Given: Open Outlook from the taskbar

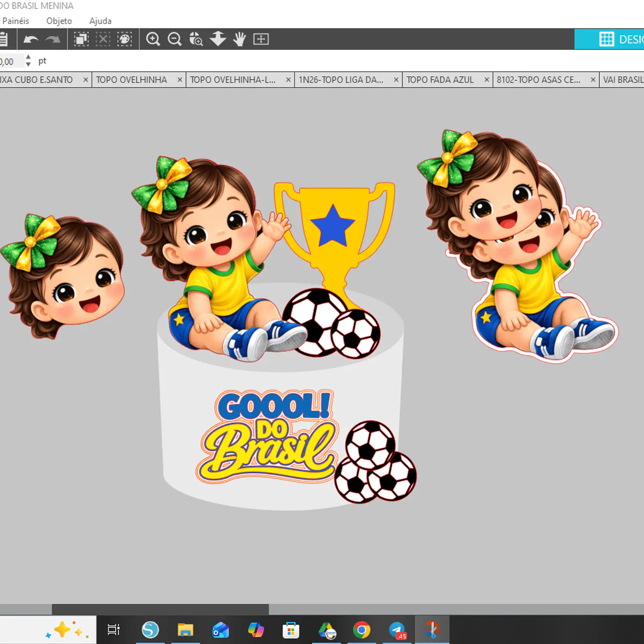Looking at the screenshot, I should click(x=221, y=630).
